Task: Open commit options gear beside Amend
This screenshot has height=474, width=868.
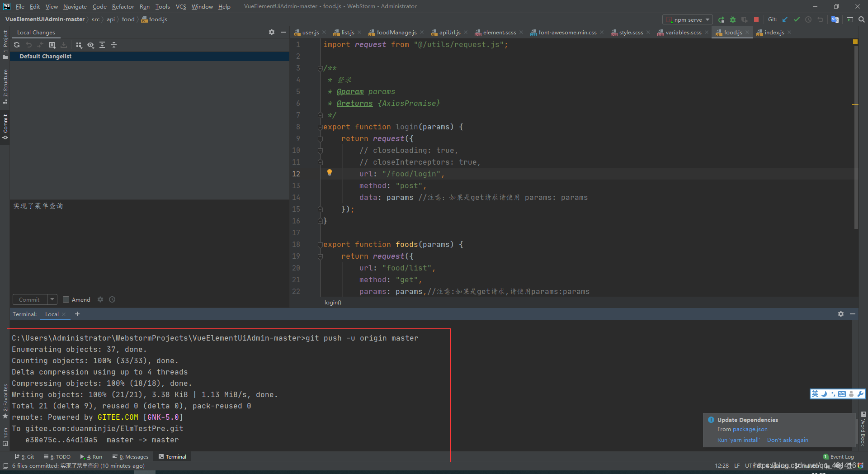Action: click(100, 299)
